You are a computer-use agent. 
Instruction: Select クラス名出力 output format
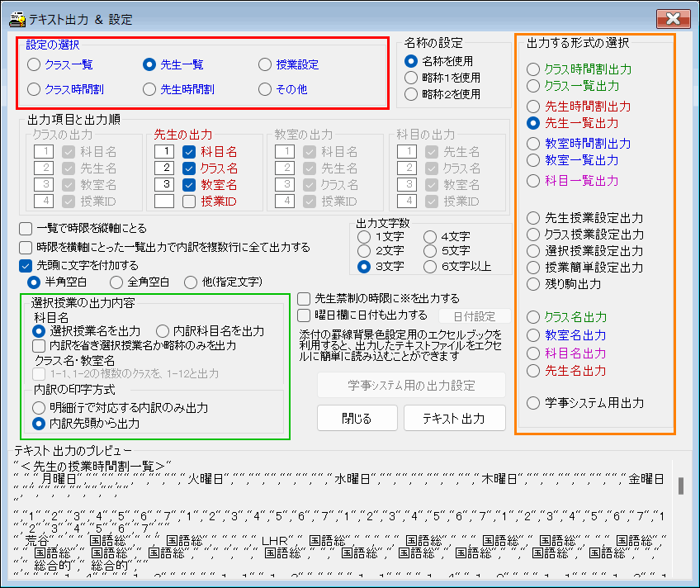533,317
